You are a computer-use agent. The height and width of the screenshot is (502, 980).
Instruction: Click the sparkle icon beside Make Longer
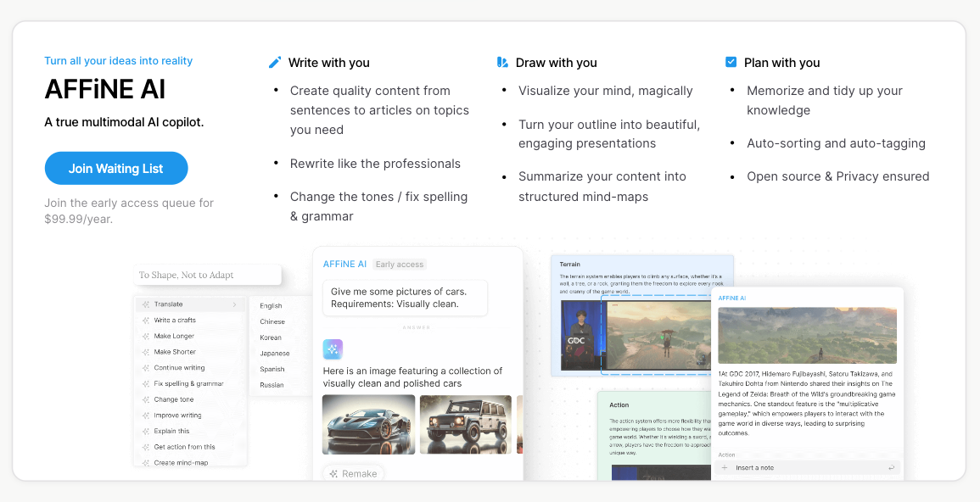145,336
